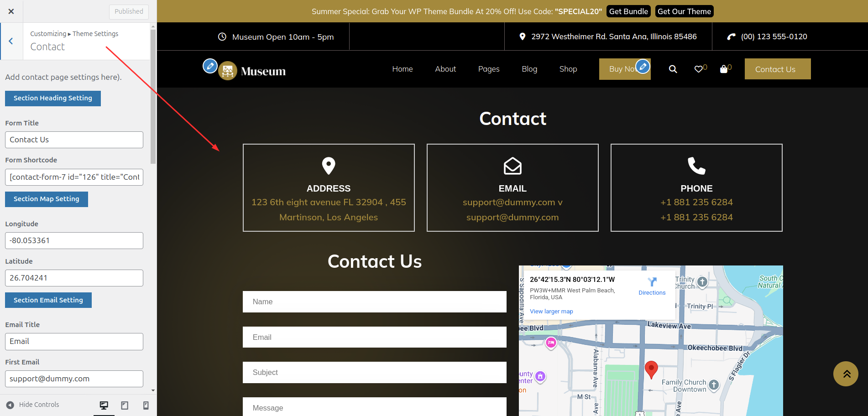Switch to tablet preview mode
The image size is (868, 416).
[x=125, y=406]
